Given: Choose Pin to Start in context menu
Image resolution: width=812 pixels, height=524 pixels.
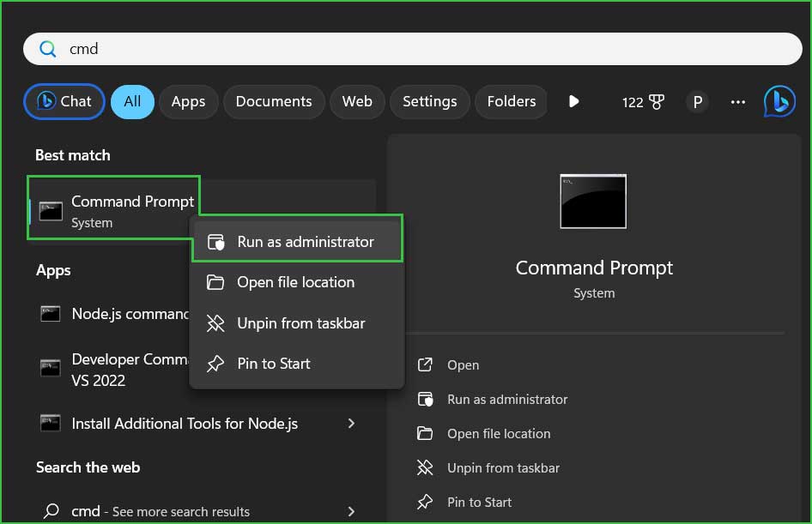Looking at the screenshot, I should click(297, 364).
